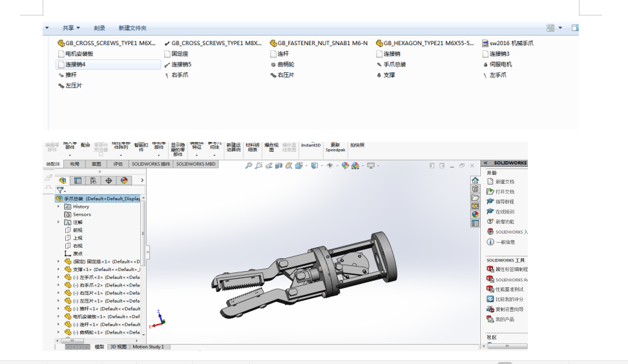
Task: Click the Section View icon
Action: click(278, 166)
